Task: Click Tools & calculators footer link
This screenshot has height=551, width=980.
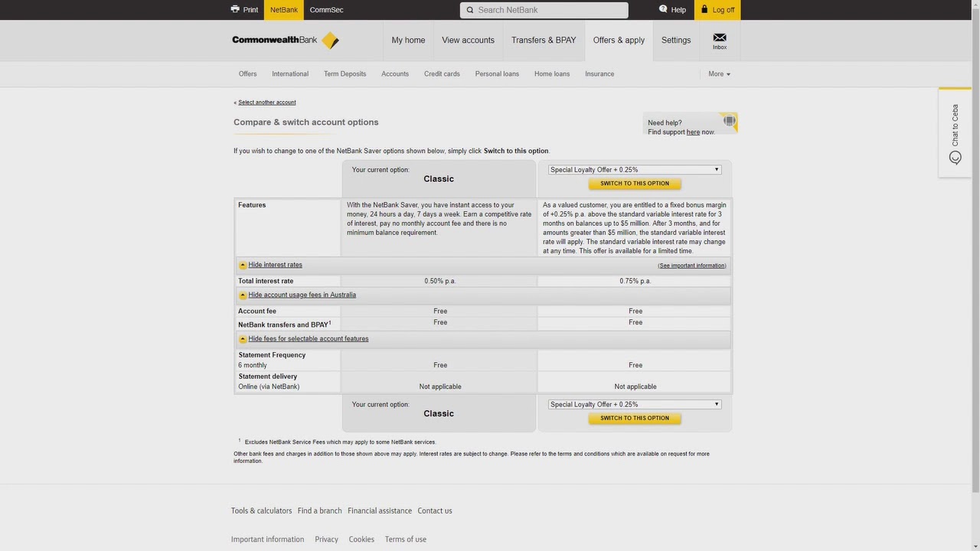Action: (261, 511)
